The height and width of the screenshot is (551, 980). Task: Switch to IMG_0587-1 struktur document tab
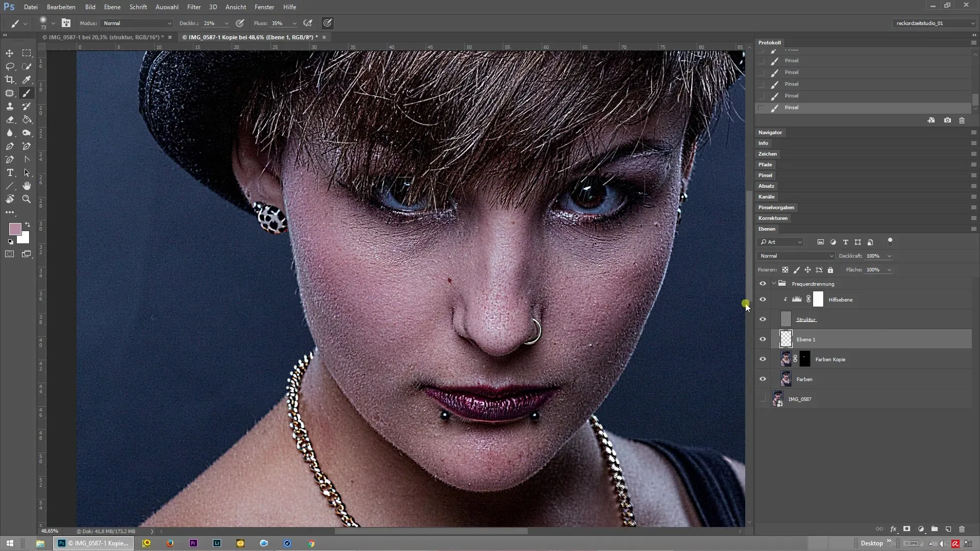103,37
